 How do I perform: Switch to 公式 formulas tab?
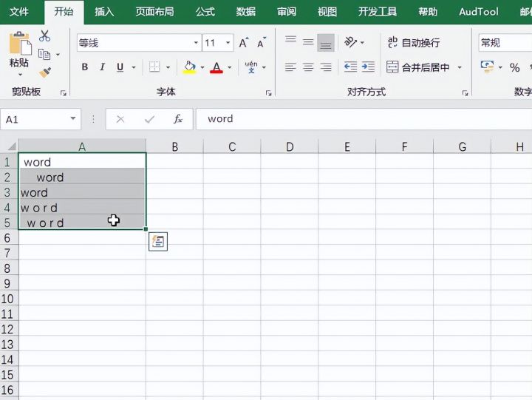[205, 12]
